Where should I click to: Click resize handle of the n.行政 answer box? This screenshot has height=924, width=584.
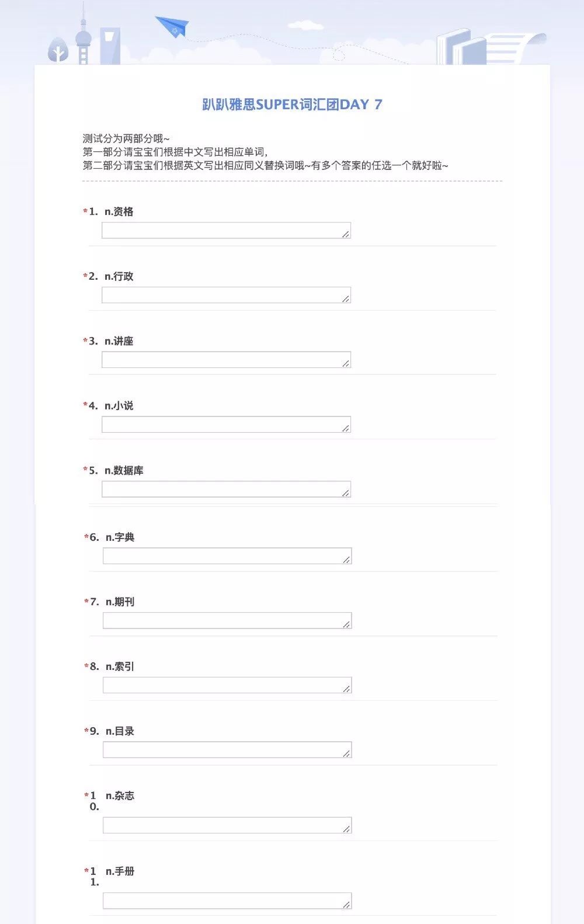click(346, 299)
